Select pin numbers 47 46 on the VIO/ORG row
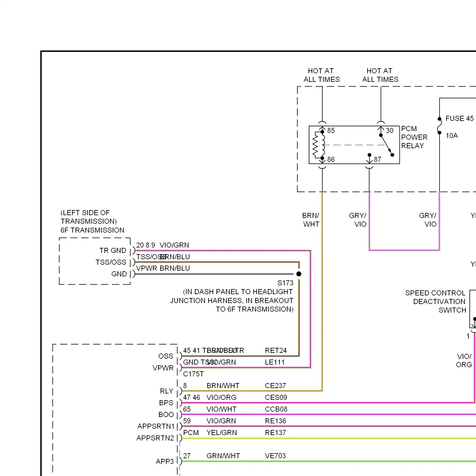This screenshot has height=476, width=476. 192,397
